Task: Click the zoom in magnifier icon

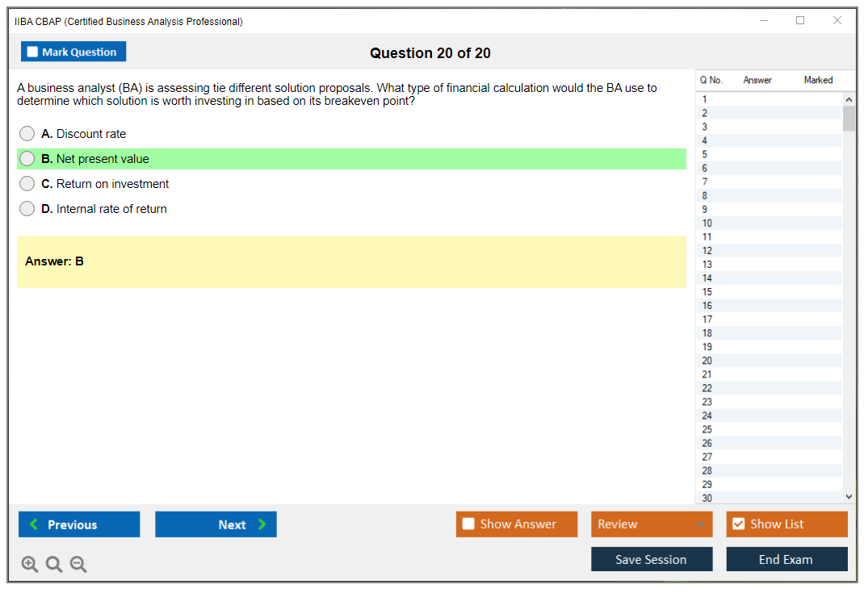Action: click(x=29, y=565)
